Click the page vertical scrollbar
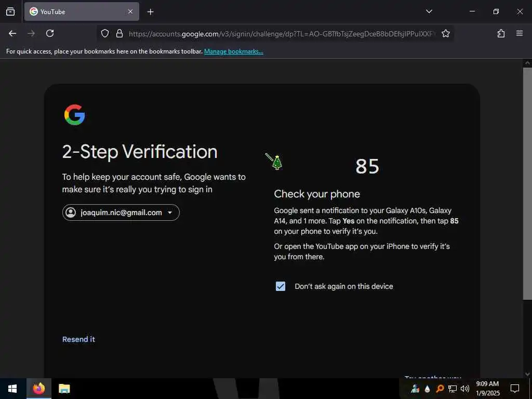 [x=527, y=183]
